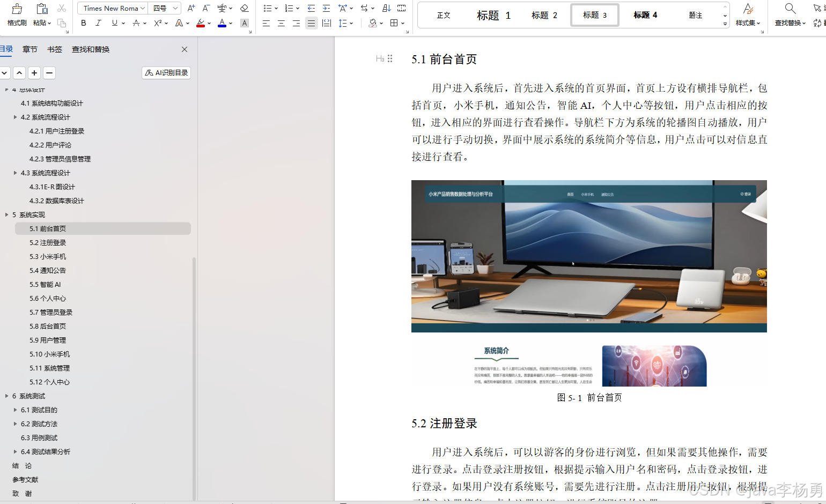Decrease font size with A- icon

point(206,8)
